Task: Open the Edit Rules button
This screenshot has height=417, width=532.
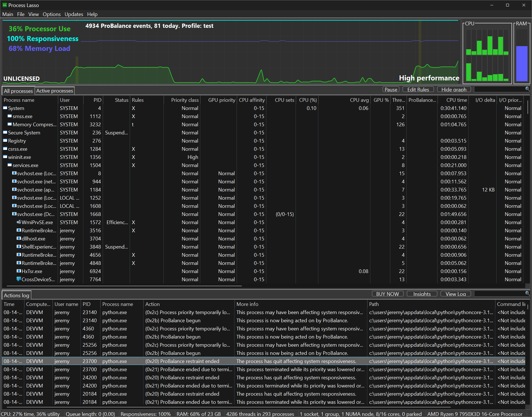Action: (418, 89)
